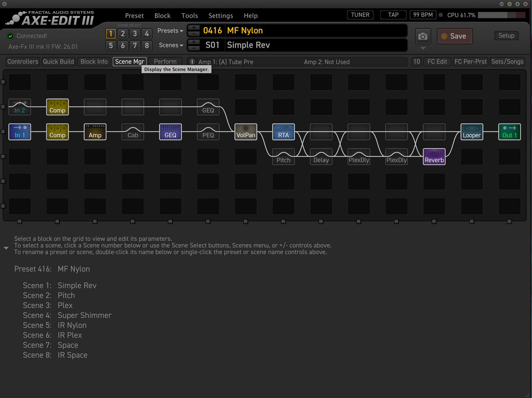Screen dimensions: 532x398
Task: Select the In 1 input block
Action: point(20,131)
